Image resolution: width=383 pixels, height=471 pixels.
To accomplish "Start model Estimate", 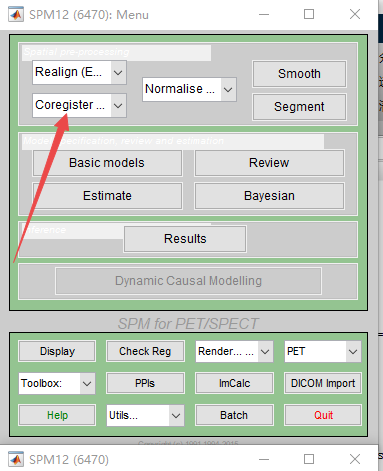I will (x=107, y=196).
